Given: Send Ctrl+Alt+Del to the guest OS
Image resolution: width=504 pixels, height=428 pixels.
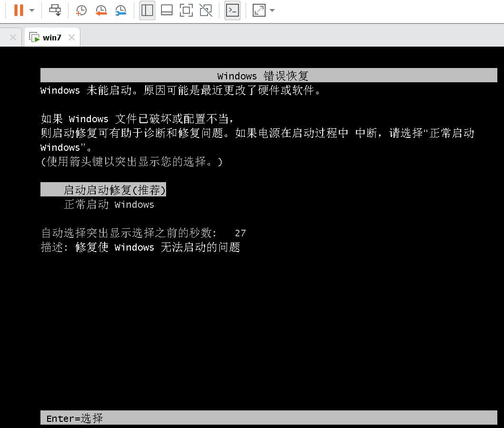Looking at the screenshot, I should (x=55, y=10).
